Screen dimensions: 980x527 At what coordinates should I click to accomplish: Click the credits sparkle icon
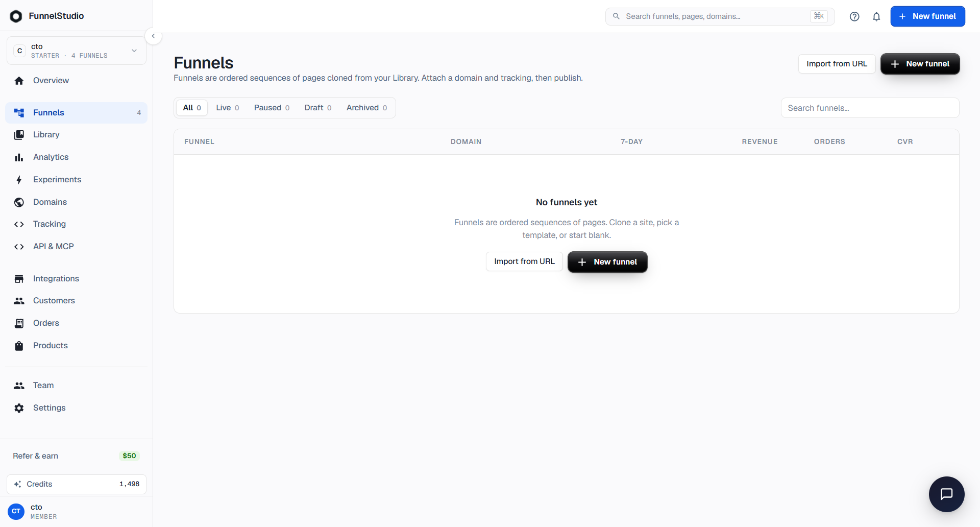(18, 484)
